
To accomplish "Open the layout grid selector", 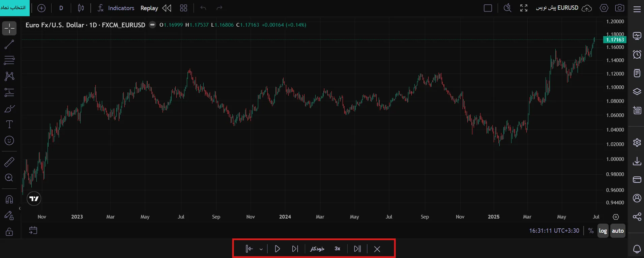I will tap(183, 8).
